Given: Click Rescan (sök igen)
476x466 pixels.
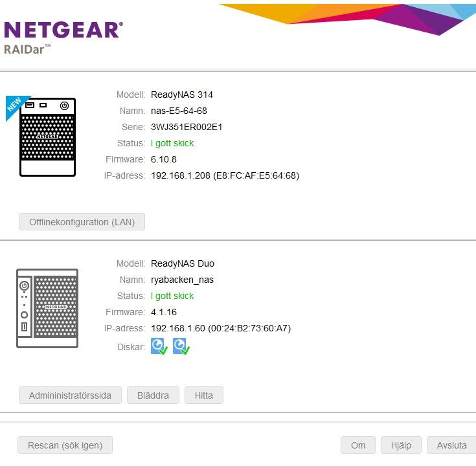Looking at the screenshot, I should pos(65,445).
